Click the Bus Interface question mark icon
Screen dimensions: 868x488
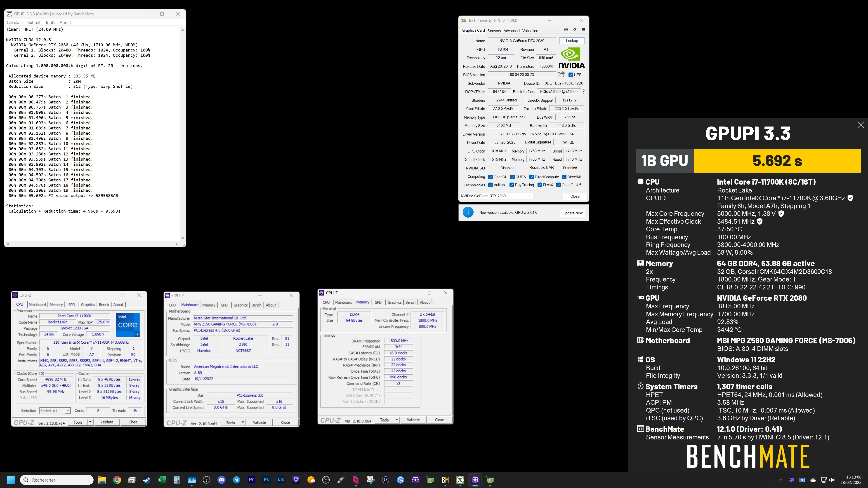click(583, 91)
